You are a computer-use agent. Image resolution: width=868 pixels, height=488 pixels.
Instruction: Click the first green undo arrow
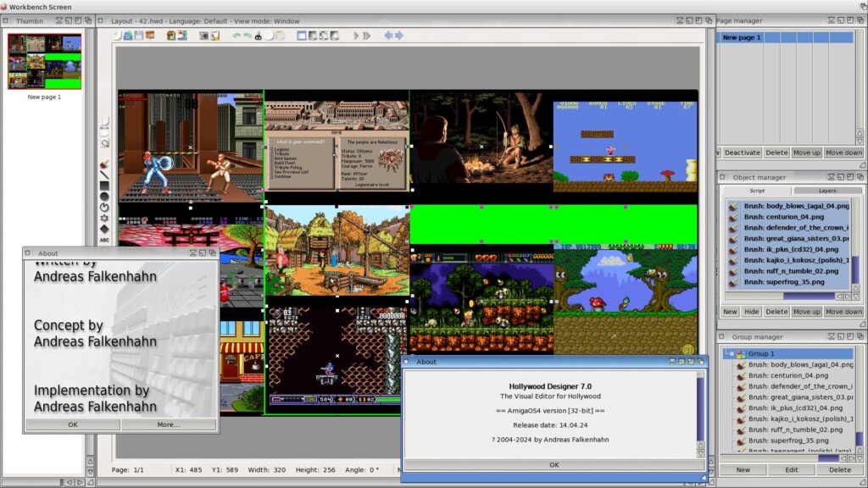(x=236, y=36)
